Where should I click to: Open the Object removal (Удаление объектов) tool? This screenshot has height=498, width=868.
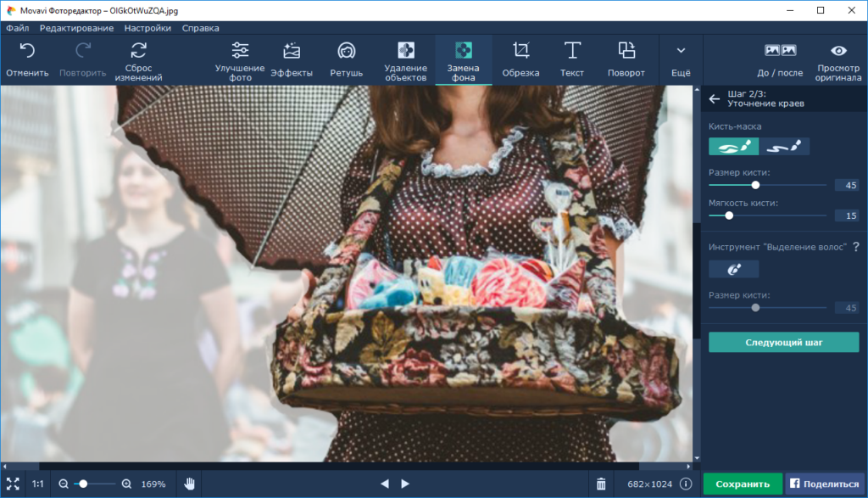406,59
